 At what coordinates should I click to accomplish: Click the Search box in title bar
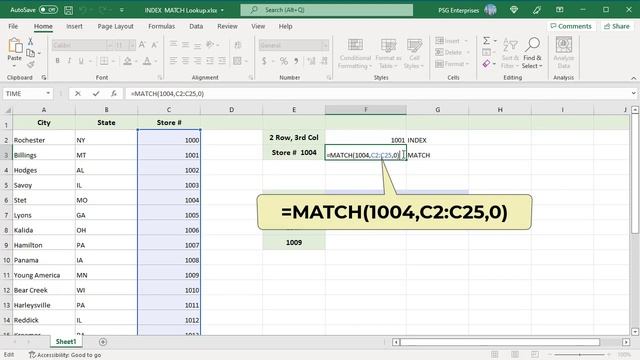tap(327, 10)
